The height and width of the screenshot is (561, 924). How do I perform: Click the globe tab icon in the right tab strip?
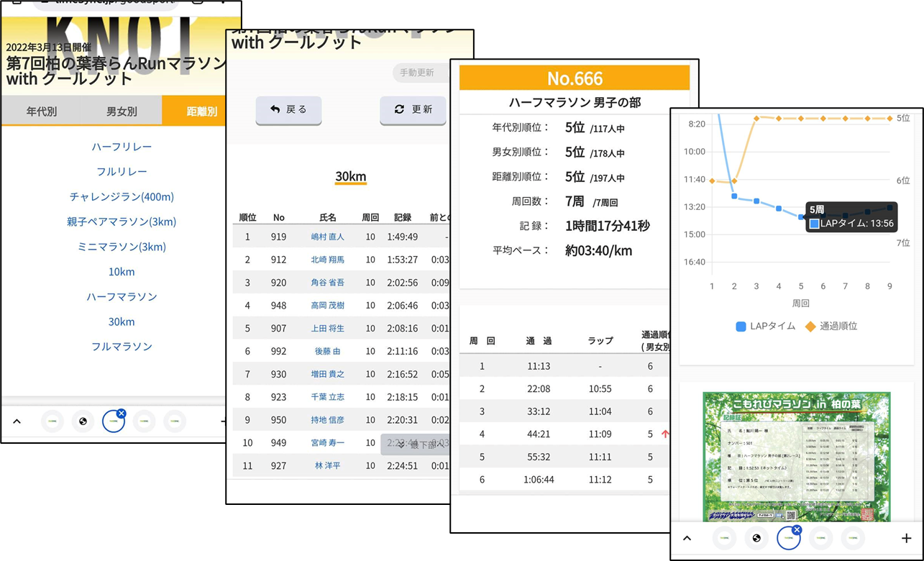pyautogui.click(x=756, y=538)
